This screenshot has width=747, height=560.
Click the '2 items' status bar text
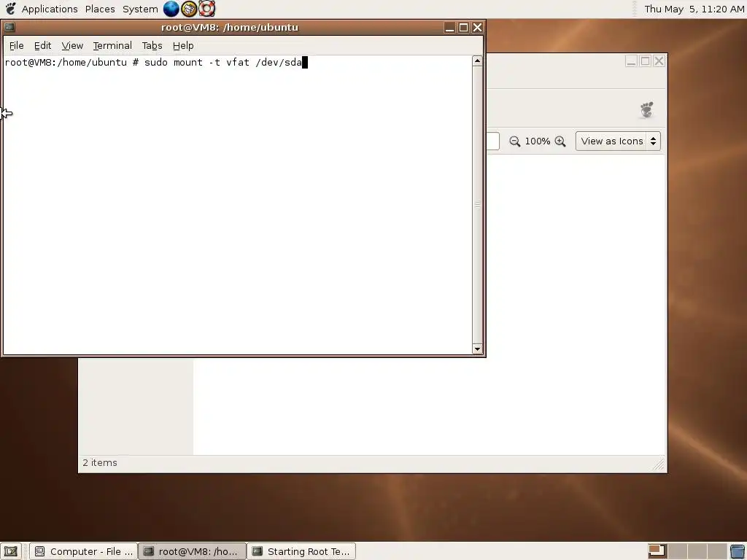[x=100, y=463]
